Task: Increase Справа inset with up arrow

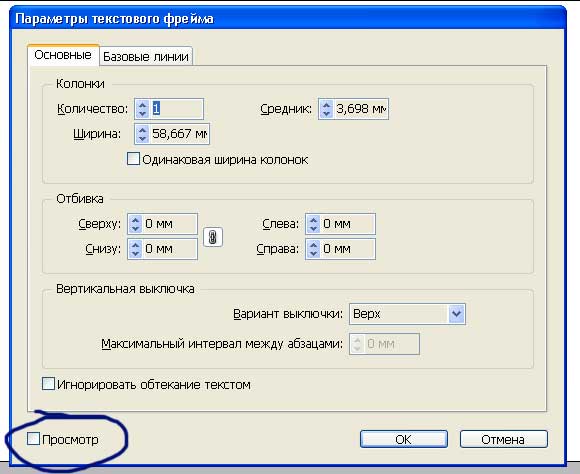Action: 313,245
